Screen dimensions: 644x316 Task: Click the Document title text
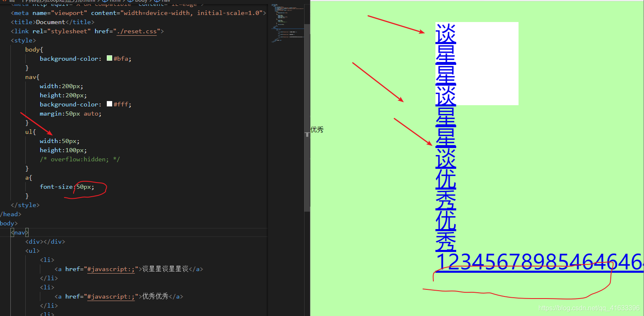click(51, 22)
